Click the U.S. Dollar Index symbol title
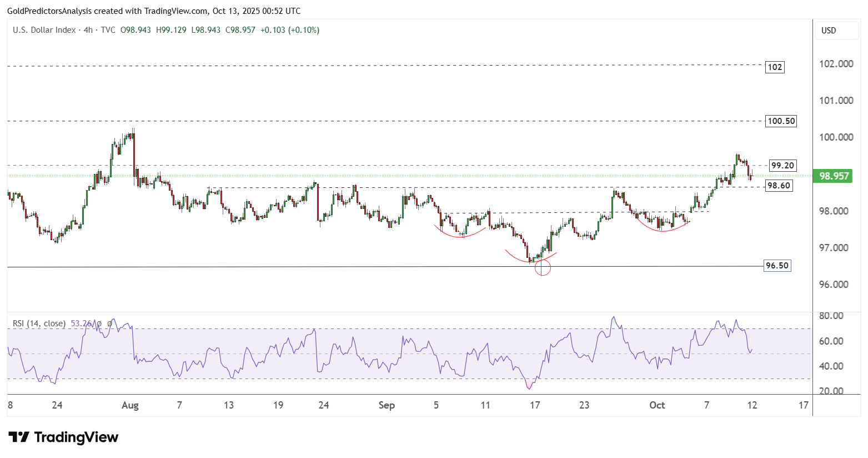This screenshot has width=868, height=458. pos(44,30)
